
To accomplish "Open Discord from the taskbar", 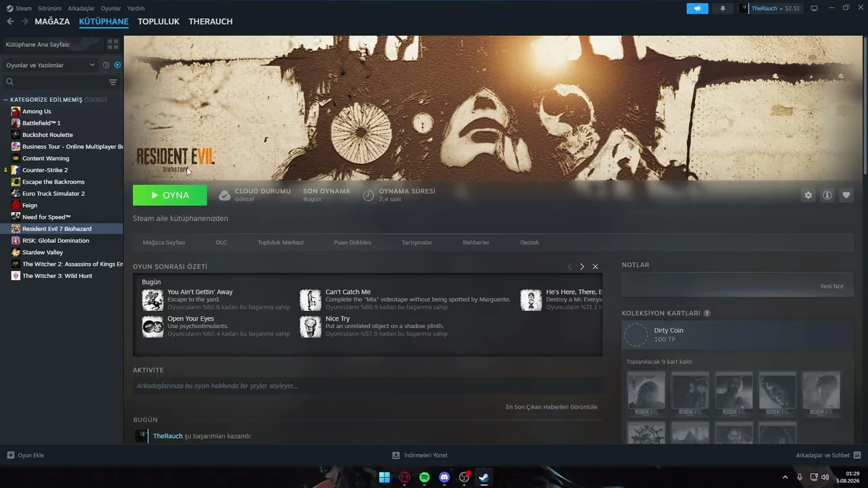I will (444, 477).
